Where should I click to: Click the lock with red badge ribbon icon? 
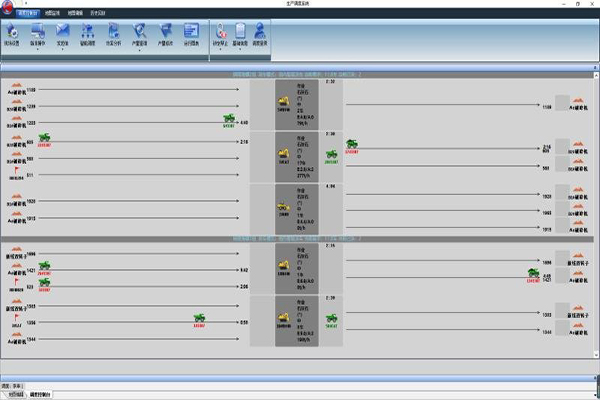[220, 31]
